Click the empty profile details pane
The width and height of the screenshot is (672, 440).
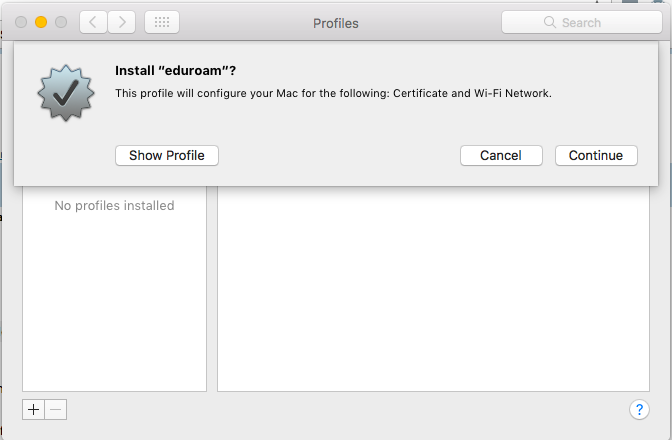[x=433, y=290]
